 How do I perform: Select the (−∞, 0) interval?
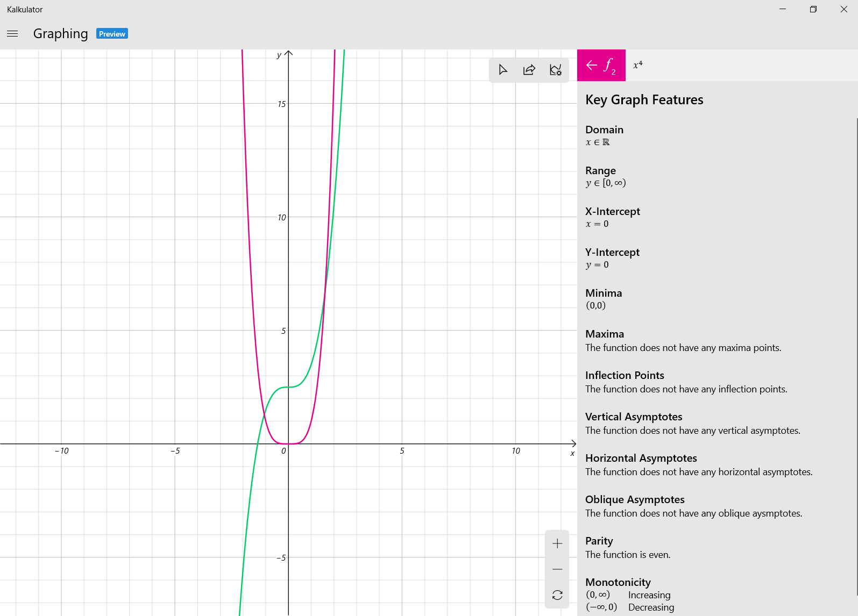click(601, 607)
